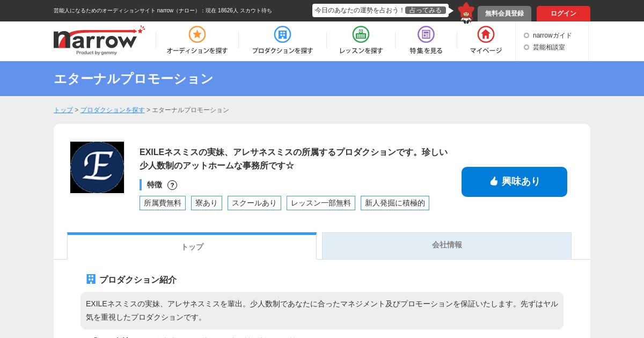Click the スクールあり feature tag
The image size is (644, 338).
[x=254, y=203]
